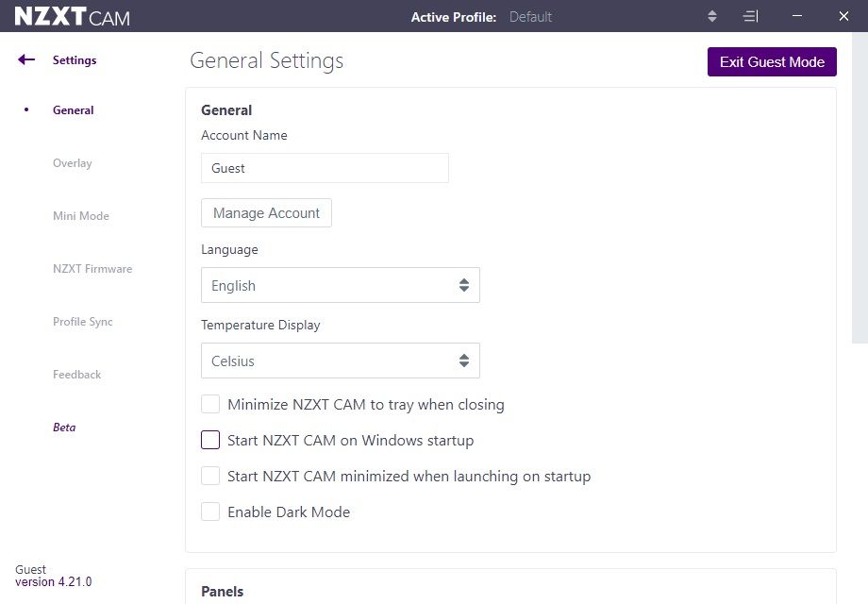
Task: Enable Dark Mode checkbox
Action: [x=210, y=512]
